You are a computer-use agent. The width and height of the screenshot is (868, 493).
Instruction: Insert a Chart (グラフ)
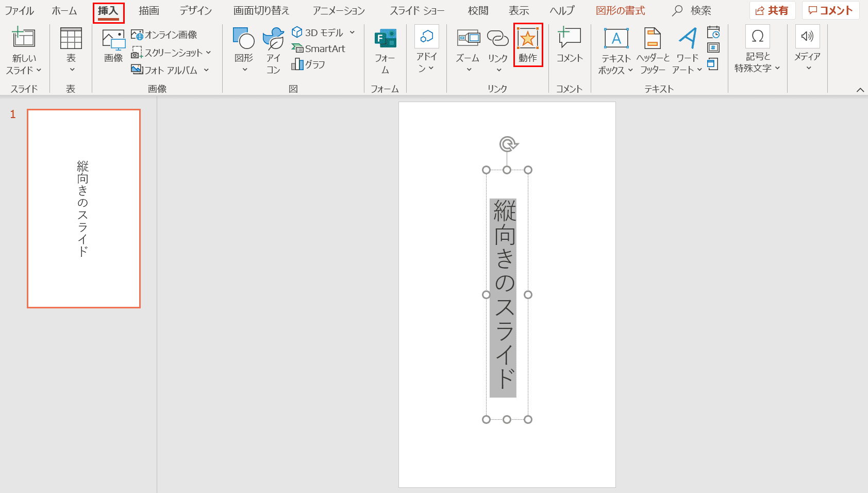pos(308,64)
